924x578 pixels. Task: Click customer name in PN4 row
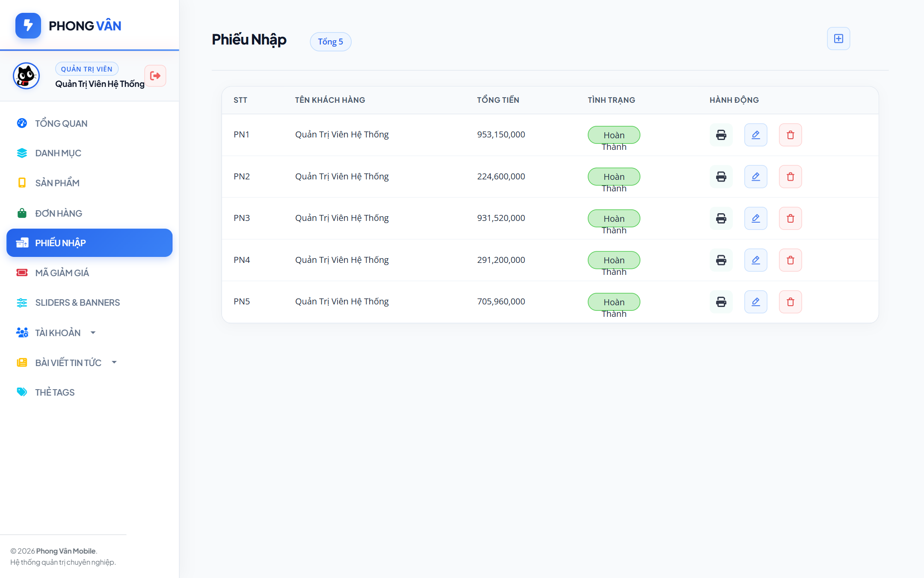pos(342,260)
